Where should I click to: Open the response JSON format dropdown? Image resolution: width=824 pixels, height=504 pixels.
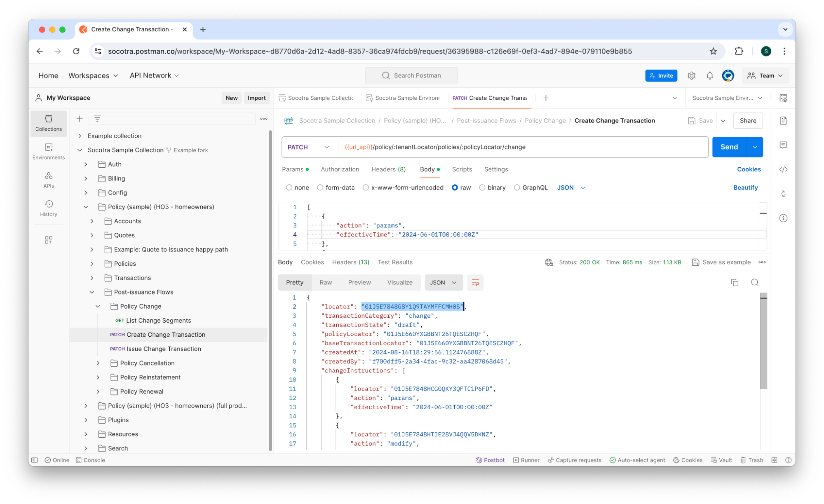[443, 282]
